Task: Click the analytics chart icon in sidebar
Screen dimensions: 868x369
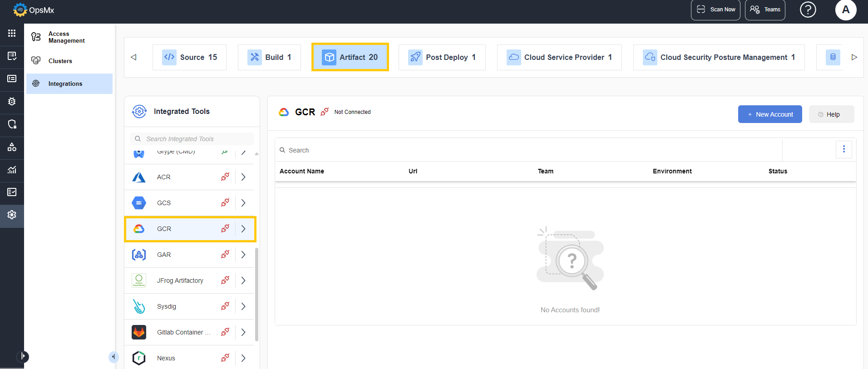Action: pos(12,170)
